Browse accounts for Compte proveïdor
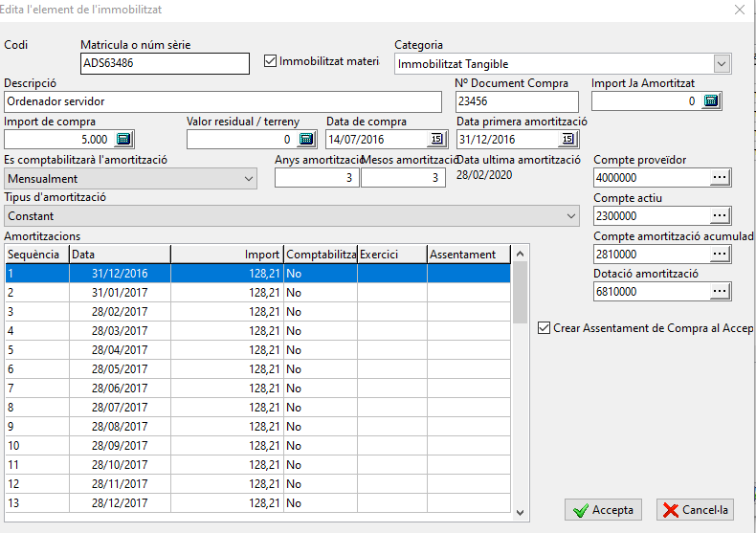 (720, 178)
